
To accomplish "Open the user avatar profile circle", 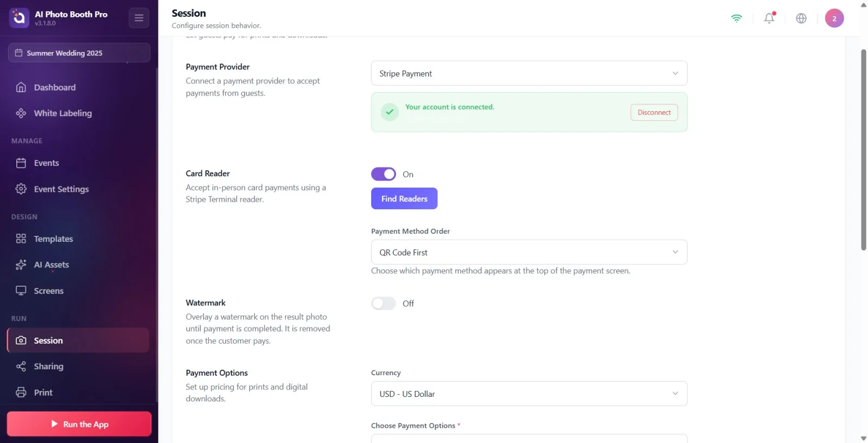I will pos(834,18).
